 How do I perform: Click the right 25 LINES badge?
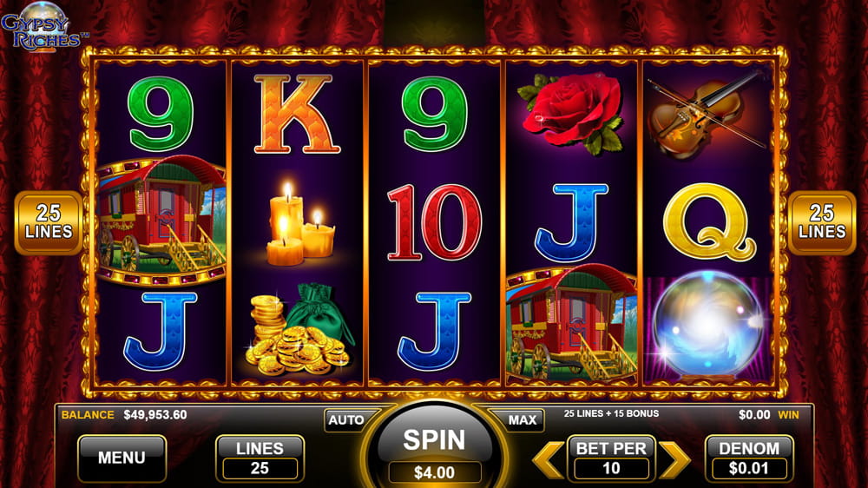click(821, 222)
